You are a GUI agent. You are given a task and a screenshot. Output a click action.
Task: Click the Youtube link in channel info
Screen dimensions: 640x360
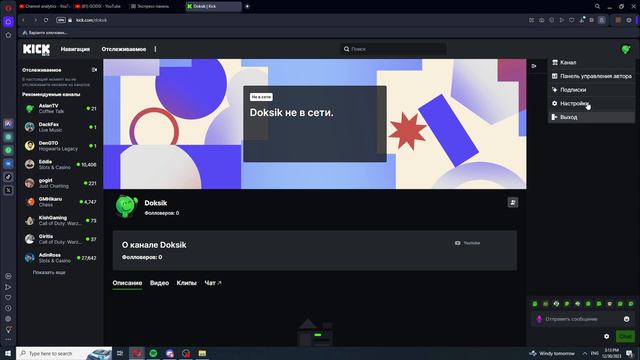pos(468,243)
